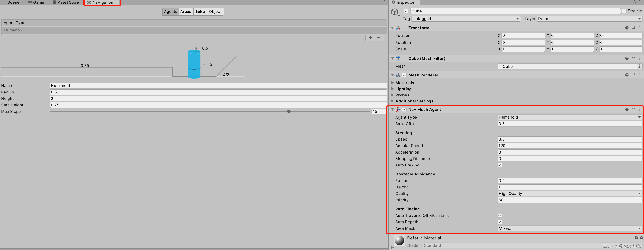This screenshot has width=644, height=250.
Task: Open the Quality dropdown
Action: tap(570, 194)
